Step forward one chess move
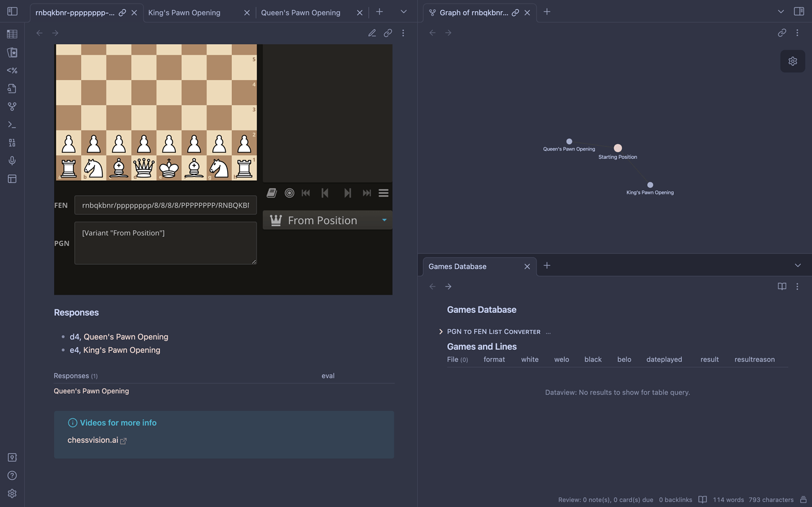The image size is (812, 507). coord(348,192)
